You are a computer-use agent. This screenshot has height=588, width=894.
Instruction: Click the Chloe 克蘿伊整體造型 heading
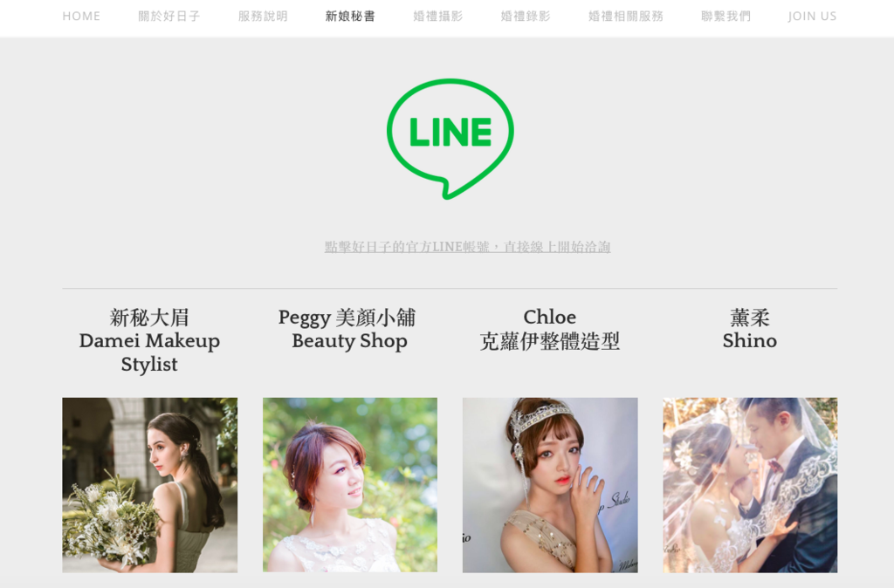click(x=550, y=329)
